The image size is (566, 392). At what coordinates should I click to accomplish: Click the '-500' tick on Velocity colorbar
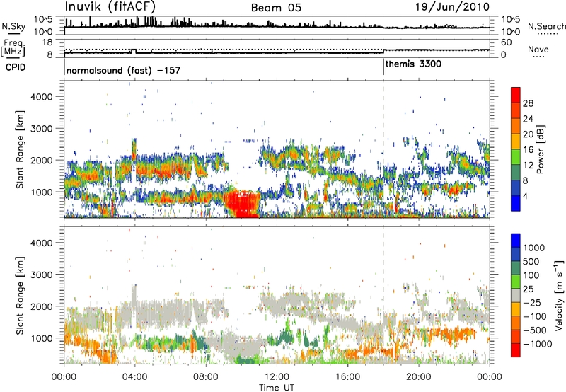tap(534, 330)
